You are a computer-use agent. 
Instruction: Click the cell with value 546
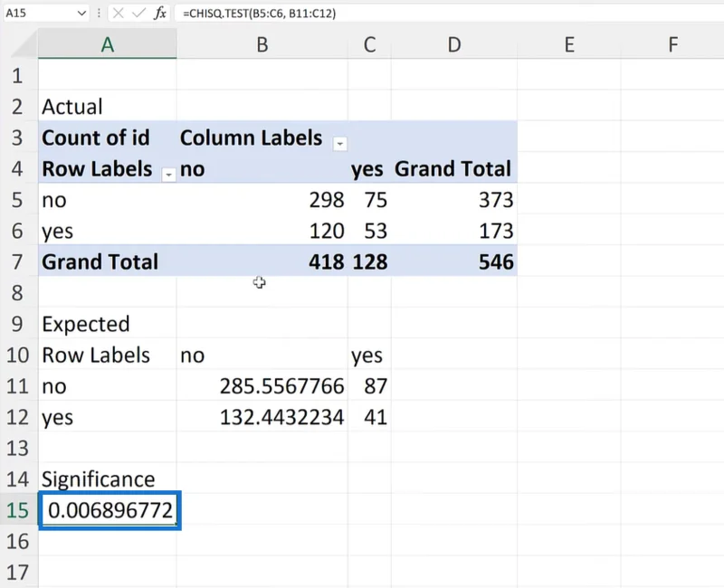pos(454,261)
